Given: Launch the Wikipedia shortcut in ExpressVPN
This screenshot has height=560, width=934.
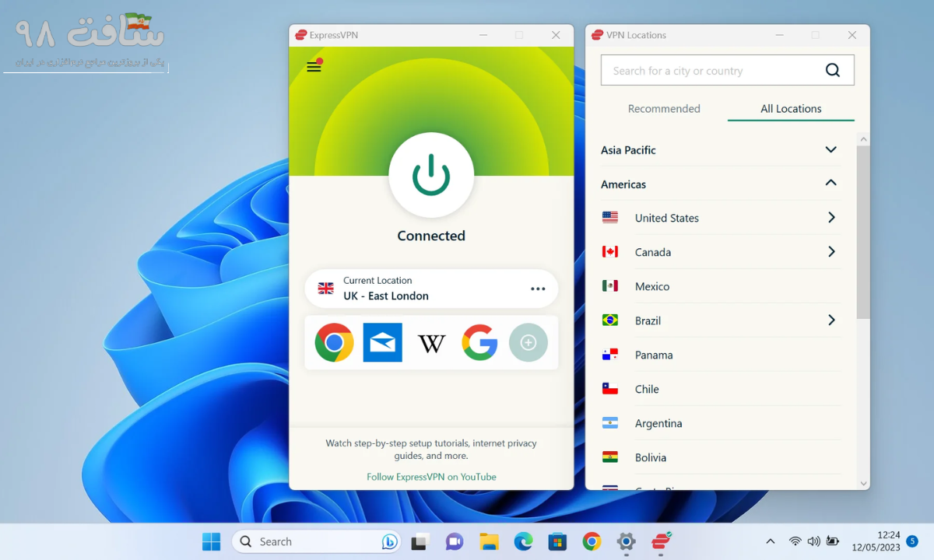Looking at the screenshot, I should click(x=431, y=343).
